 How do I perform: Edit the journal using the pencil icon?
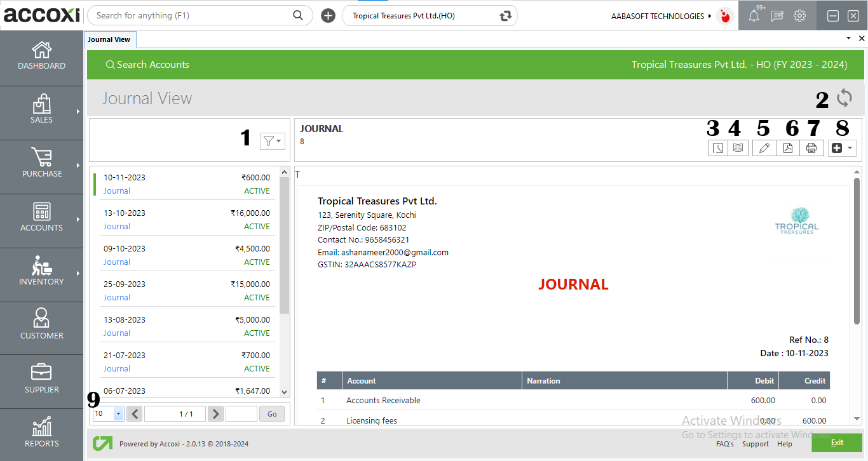coord(764,147)
